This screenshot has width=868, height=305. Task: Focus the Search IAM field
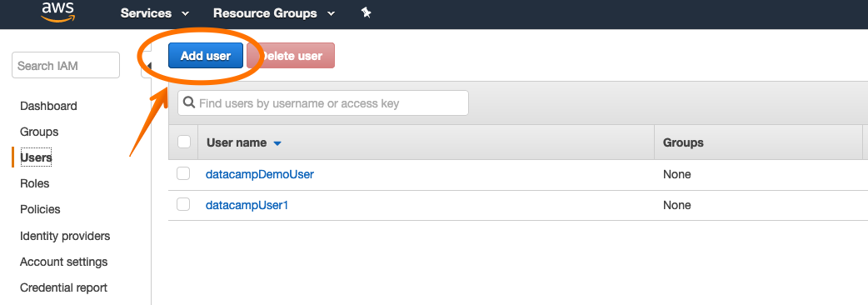[x=65, y=65]
